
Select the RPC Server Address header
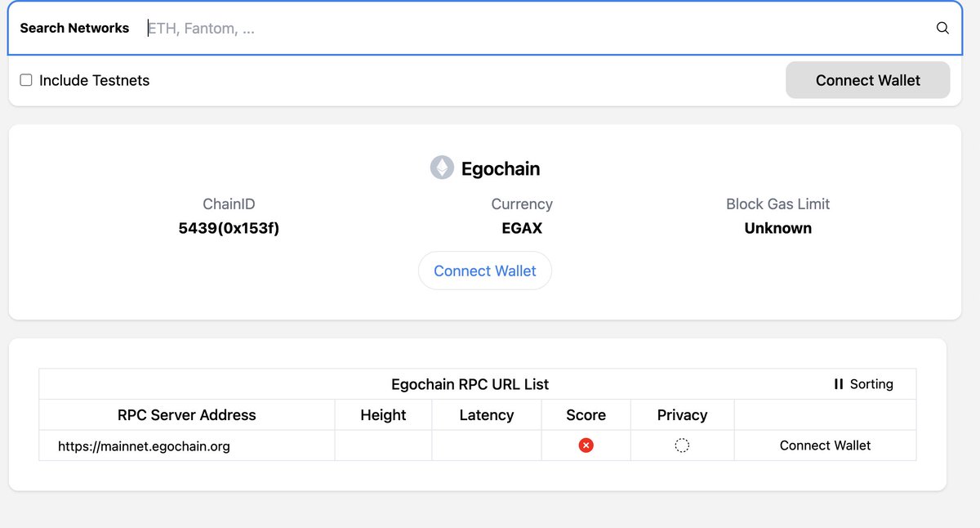pyautogui.click(x=186, y=414)
